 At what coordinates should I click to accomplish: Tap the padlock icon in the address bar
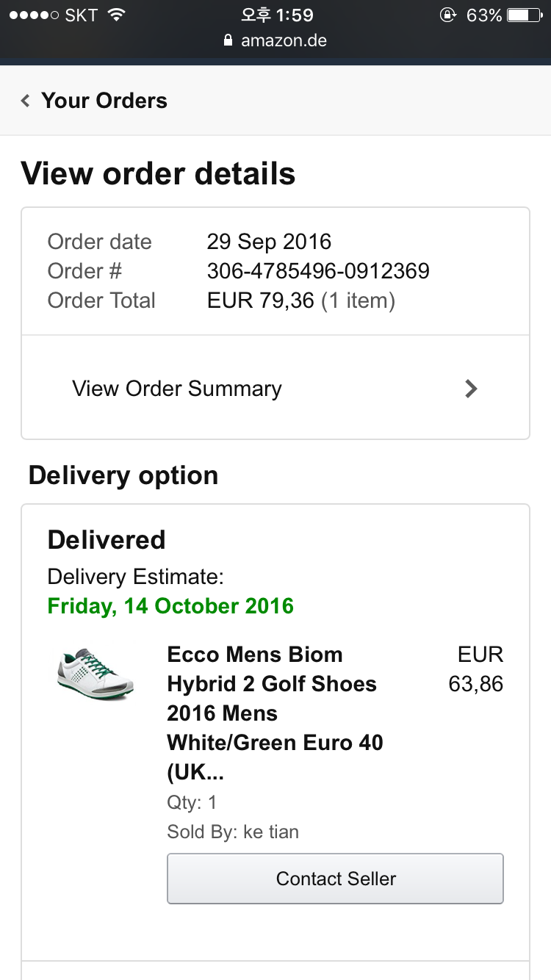(228, 40)
